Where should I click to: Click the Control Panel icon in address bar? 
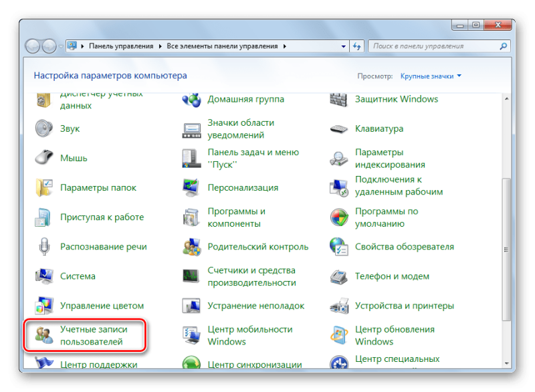pyautogui.click(x=72, y=45)
